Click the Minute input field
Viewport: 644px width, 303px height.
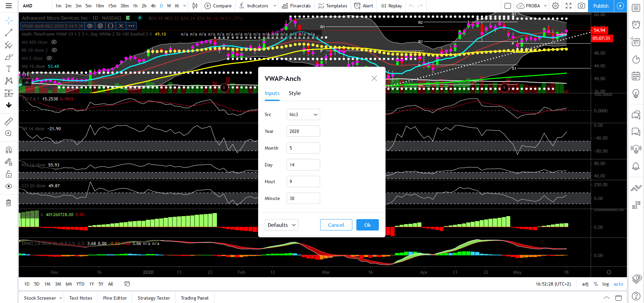tap(303, 198)
